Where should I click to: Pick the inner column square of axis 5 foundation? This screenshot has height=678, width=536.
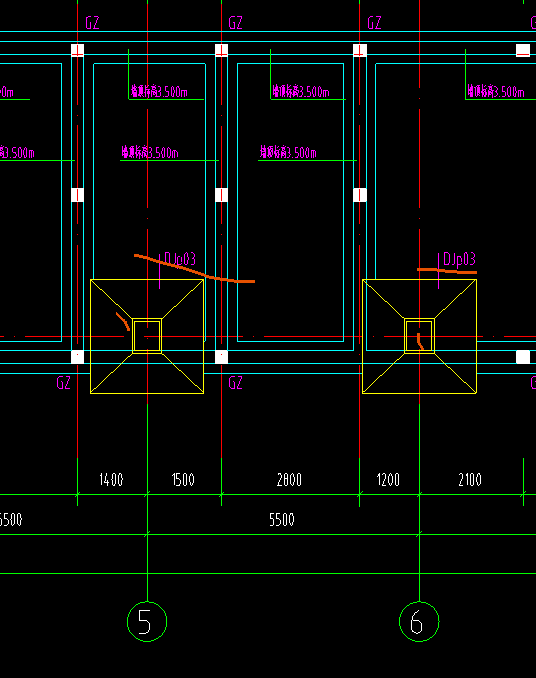click(147, 336)
